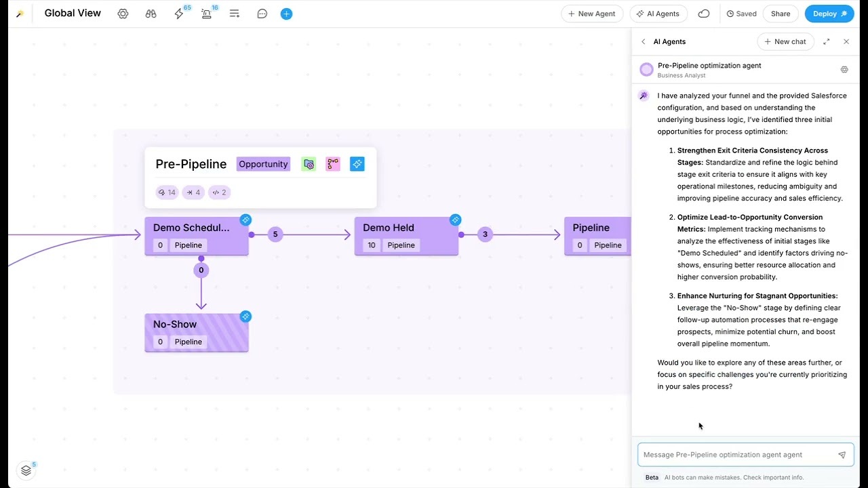
Task: Click the Opportunity label chip on Pre-Pipeline
Action: pos(263,163)
